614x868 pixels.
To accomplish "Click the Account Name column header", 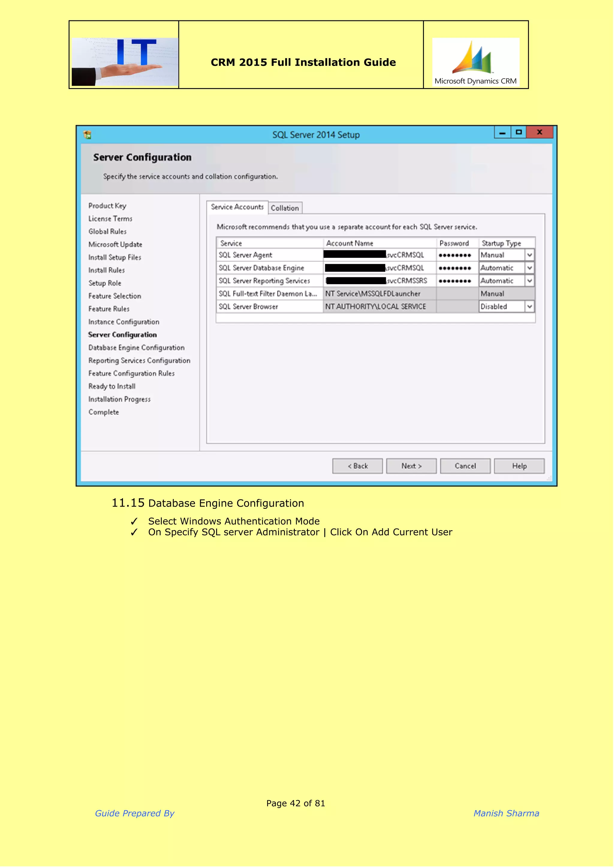I will click(380, 243).
